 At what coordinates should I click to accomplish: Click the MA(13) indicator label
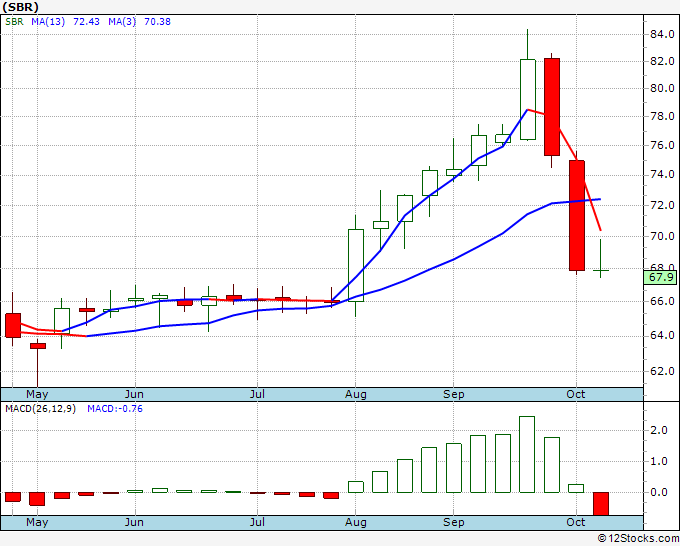[48, 22]
